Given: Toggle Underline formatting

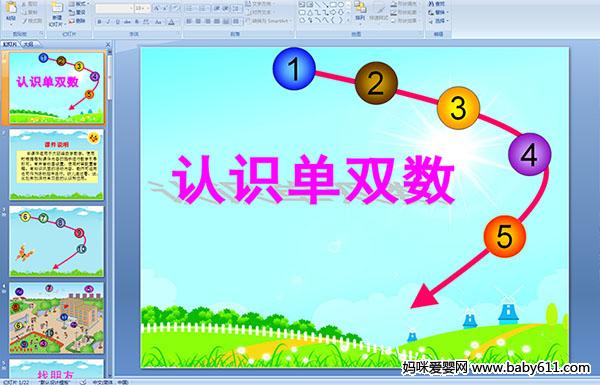Looking at the screenshot, I should click(118, 22).
